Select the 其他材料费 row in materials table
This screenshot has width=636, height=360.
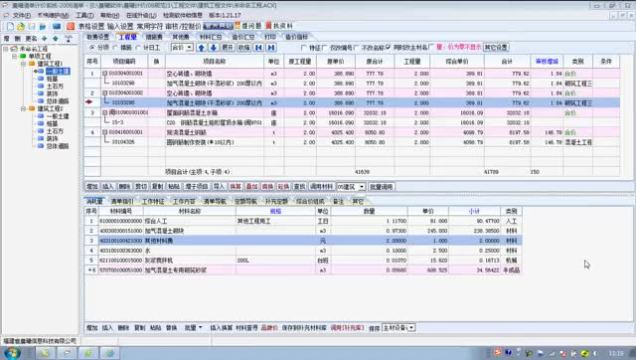coord(303,241)
